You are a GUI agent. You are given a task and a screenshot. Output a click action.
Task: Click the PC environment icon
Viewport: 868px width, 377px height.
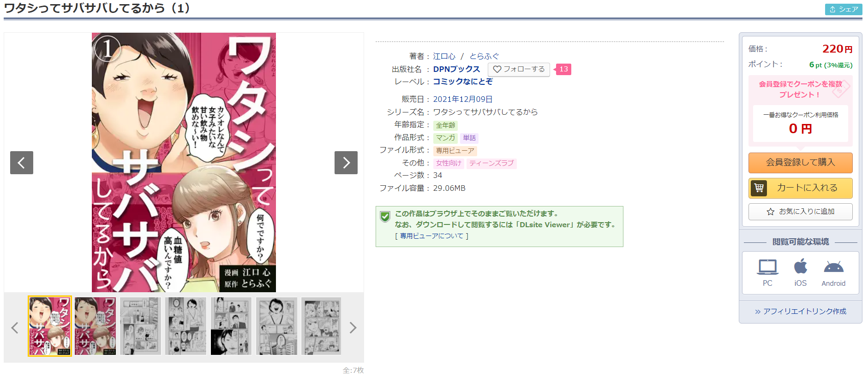point(767,267)
